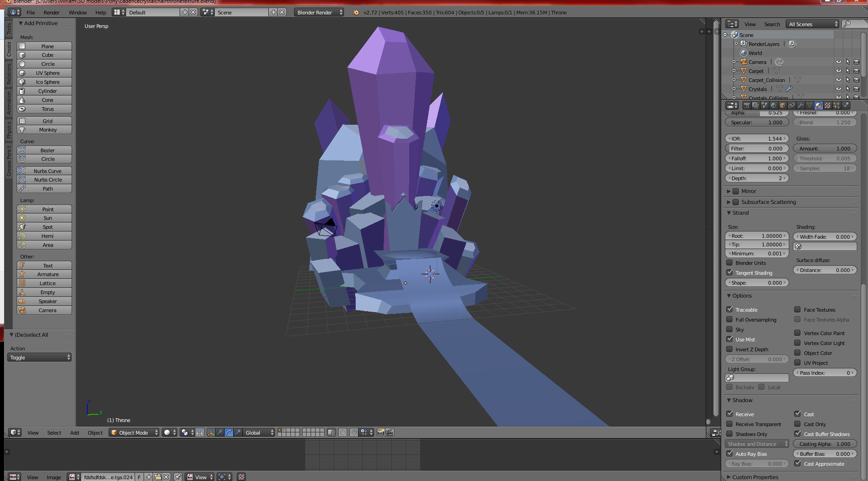The width and height of the screenshot is (868, 481).
Task: Click the Crystals modifier wrench icon in outliner
Action: coord(789,89)
